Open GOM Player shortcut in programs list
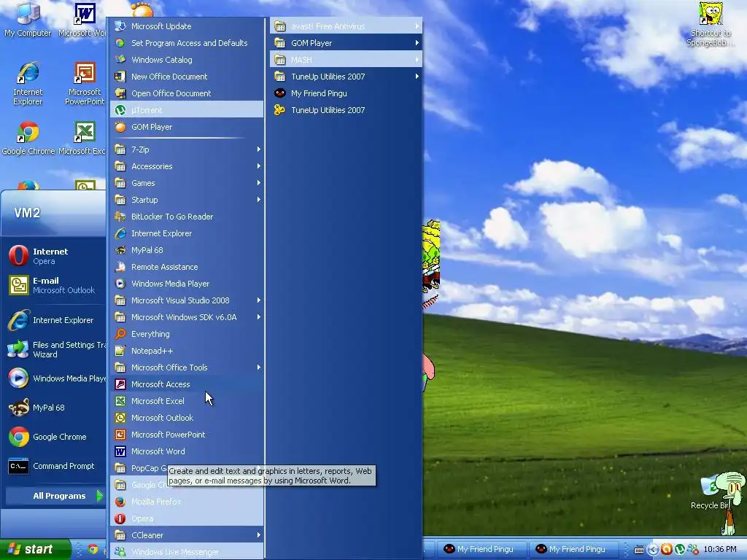Screen dimensions: 747x560 tap(186, 127)
